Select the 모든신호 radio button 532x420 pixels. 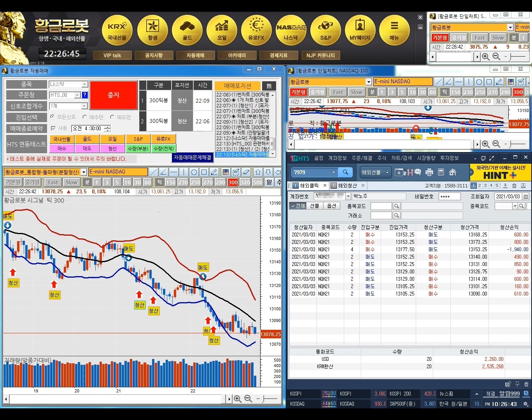52,117
